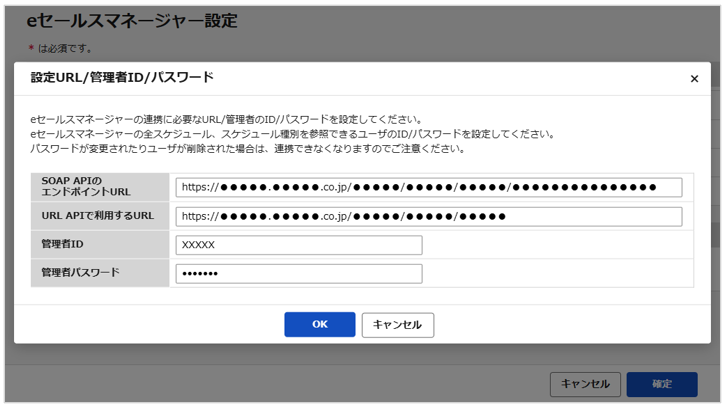Viewport: 724px width, 407px height.
Task: Click キャンセル button inside the dialog
Action: [x=398, y=325]
